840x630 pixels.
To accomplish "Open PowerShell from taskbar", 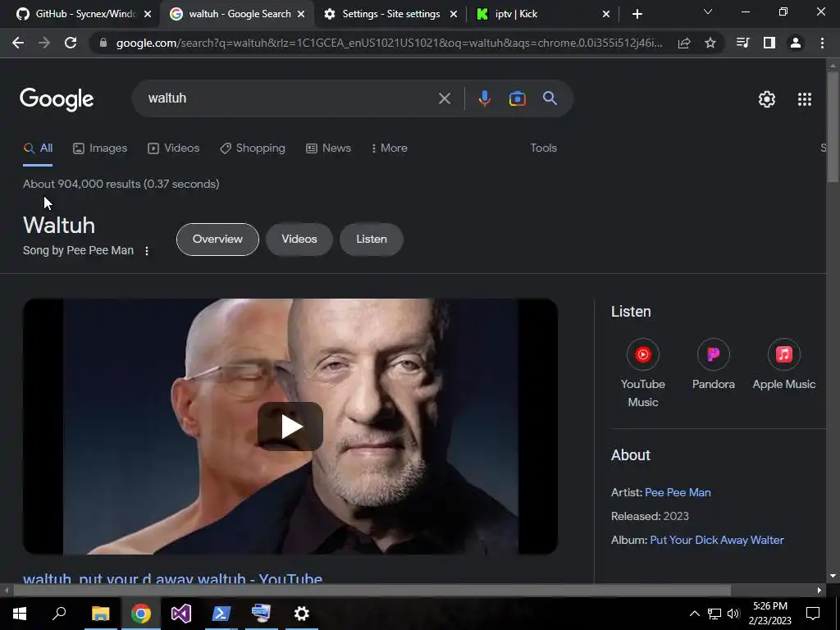I will 221,614.
